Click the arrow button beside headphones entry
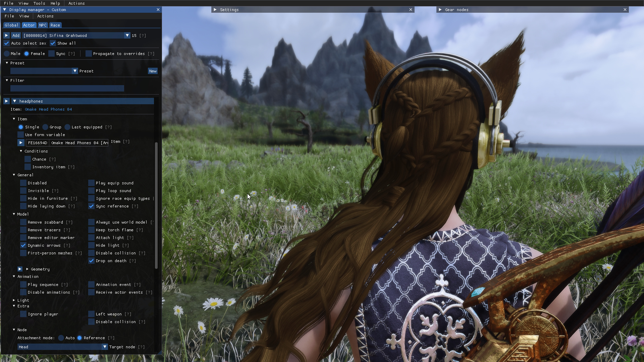This screenshot has width=644, height=362. (x=6, y=101)
